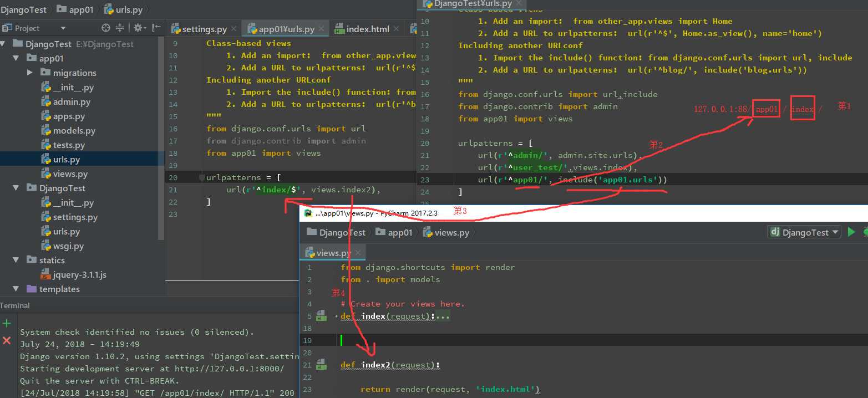
Task: Close the app01\urls.py tab
Action: click(x=322, y=29)
